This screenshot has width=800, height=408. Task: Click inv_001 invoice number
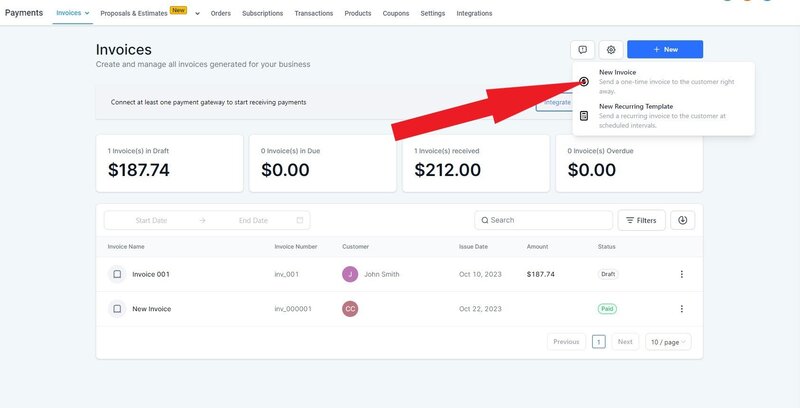[287, 274]
